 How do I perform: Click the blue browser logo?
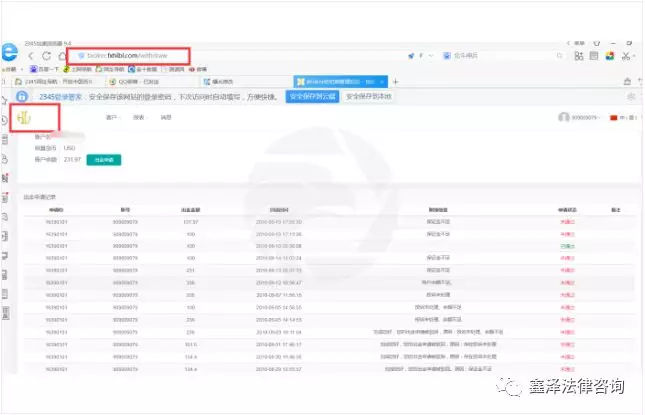10,55
